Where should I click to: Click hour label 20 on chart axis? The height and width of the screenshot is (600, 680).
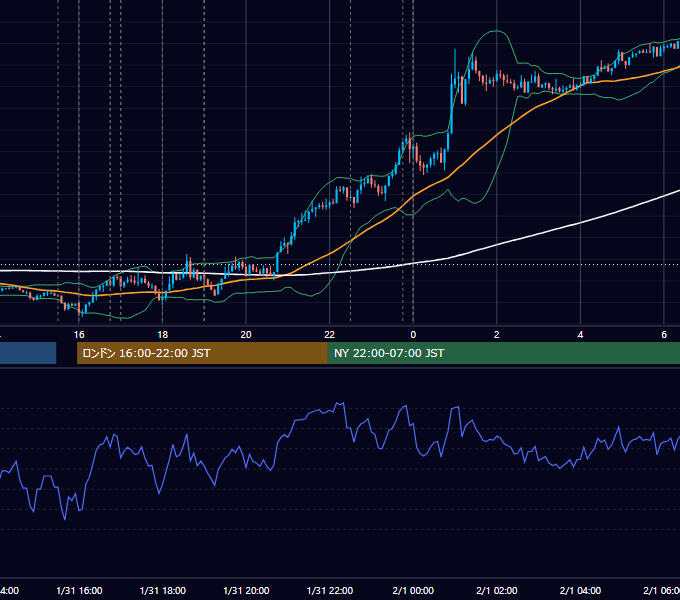(x=246, y=335)
